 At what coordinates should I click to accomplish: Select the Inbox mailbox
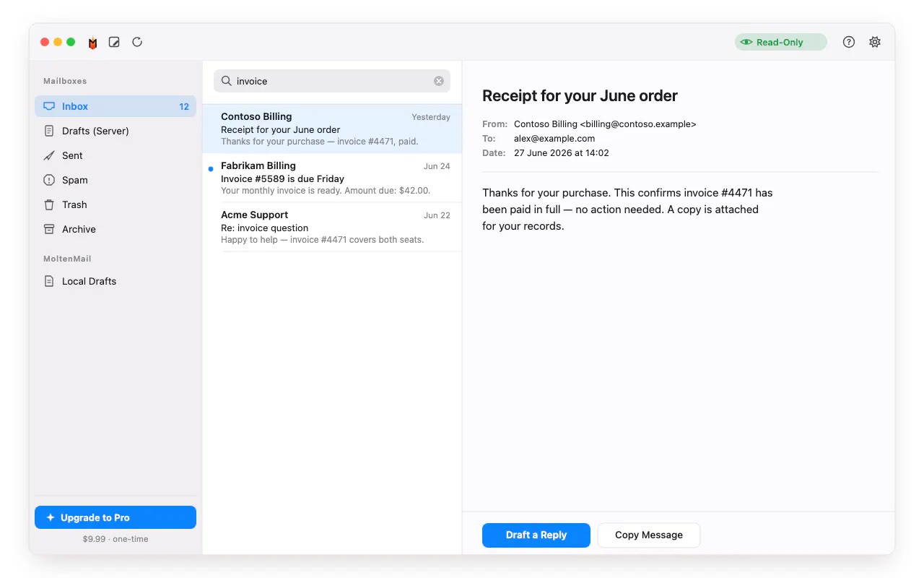point(115,106)
